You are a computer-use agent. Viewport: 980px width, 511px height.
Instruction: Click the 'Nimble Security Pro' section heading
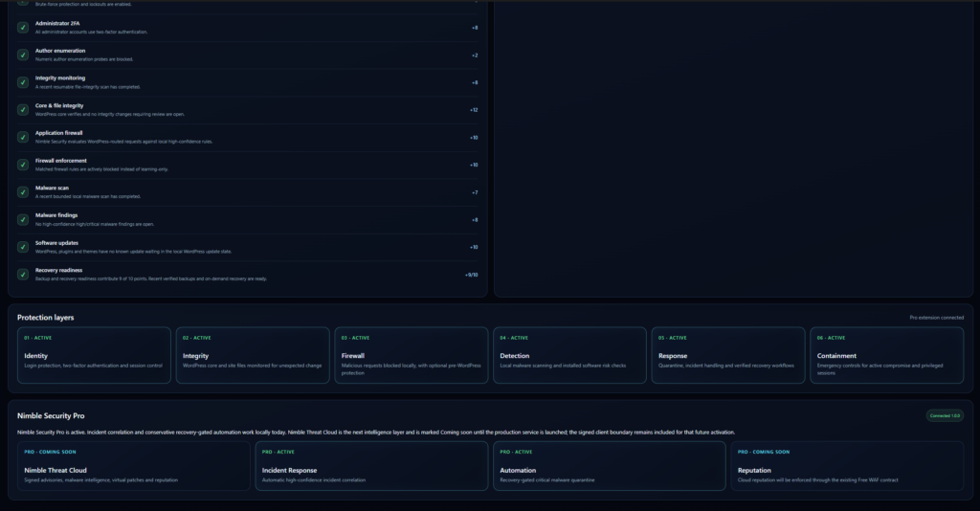[51, 415]
